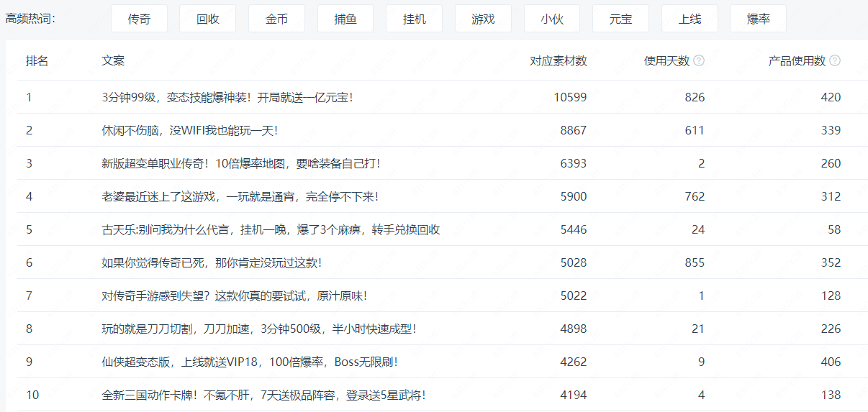Click the 使用天数 column header

pyautogui.click(x=666, y=61)
